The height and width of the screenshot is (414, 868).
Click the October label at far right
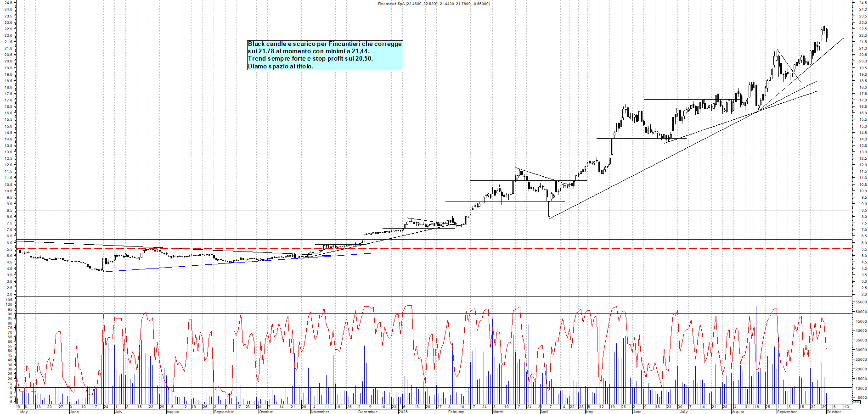click(x=834, y=412)
